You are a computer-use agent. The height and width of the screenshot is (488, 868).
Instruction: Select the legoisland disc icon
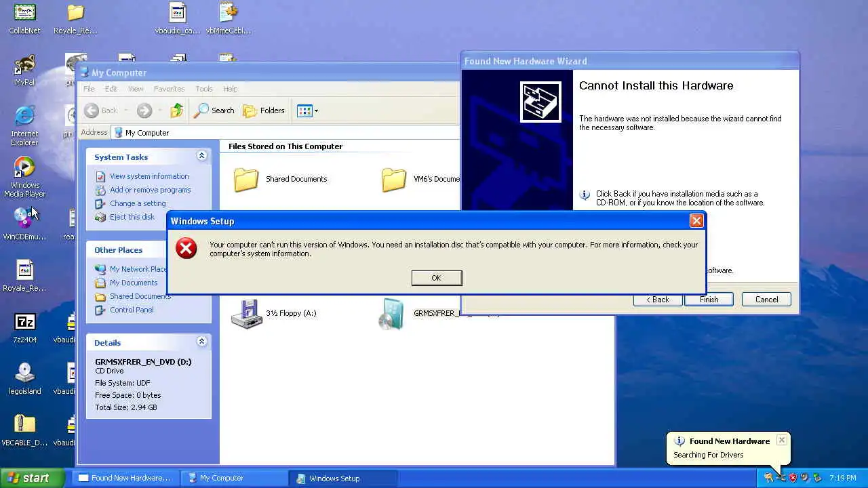tap(25, 379)
